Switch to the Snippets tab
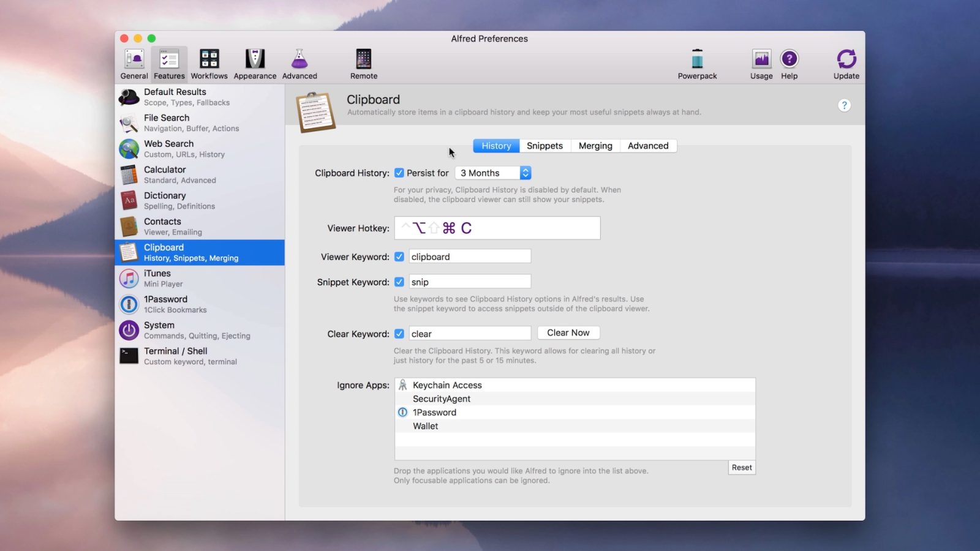 (x=545, y=146)
